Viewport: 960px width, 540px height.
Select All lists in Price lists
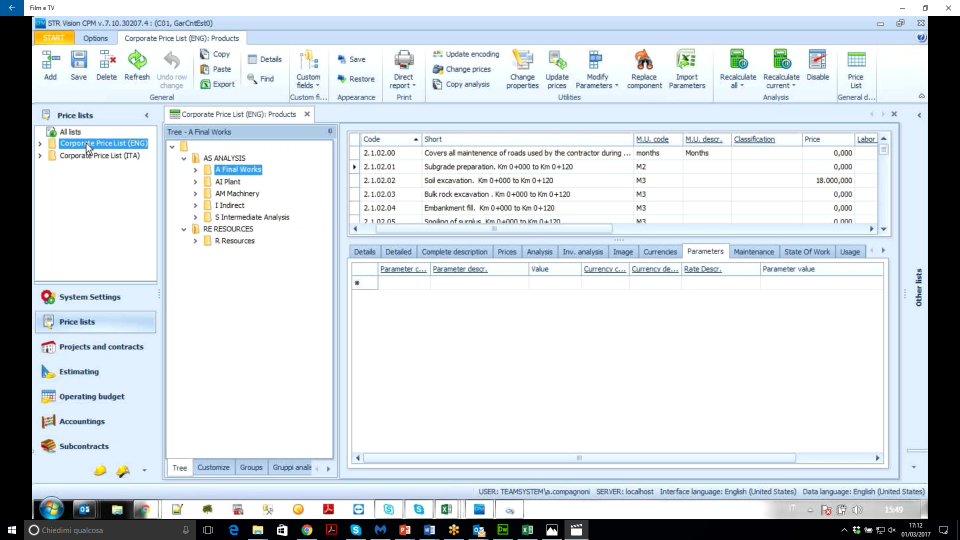[70, 132]
